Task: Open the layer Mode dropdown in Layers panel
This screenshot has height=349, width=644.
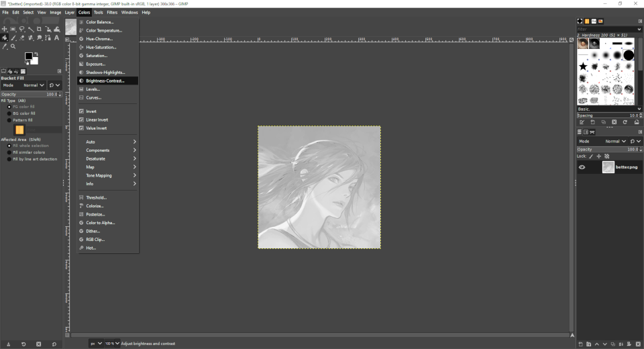Action: click(616, 142)
